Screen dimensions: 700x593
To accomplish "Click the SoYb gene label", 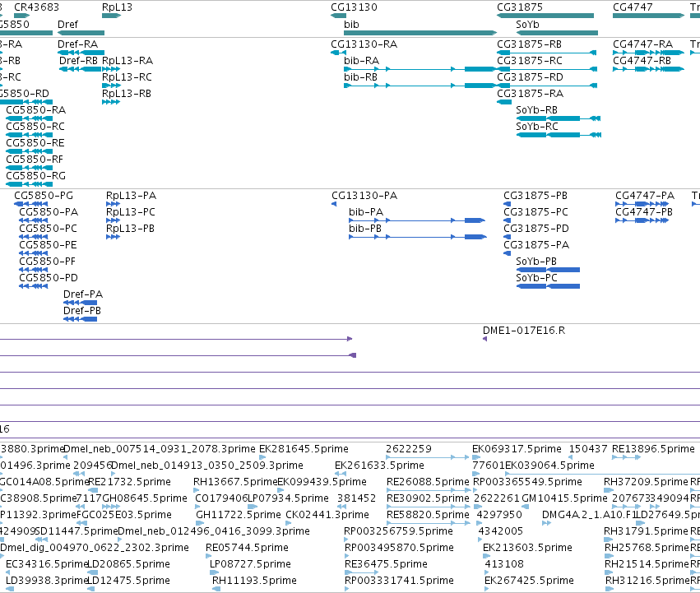I will (527, 24).
